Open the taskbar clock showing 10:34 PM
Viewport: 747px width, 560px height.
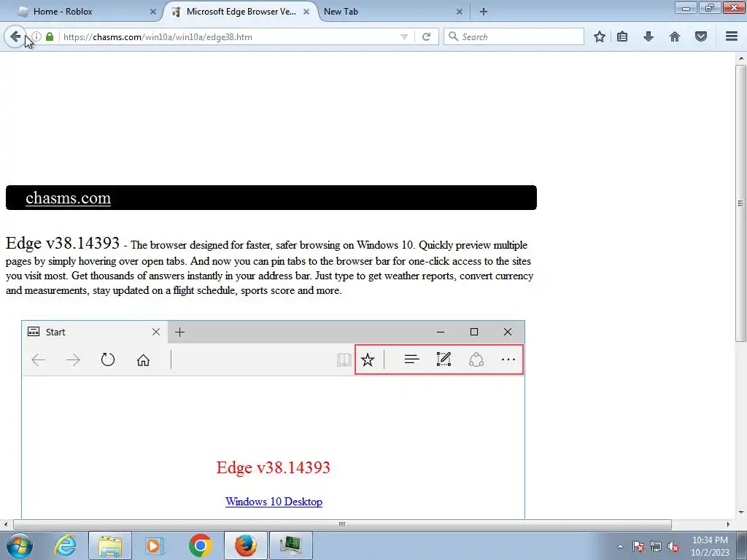pos(710,545)
